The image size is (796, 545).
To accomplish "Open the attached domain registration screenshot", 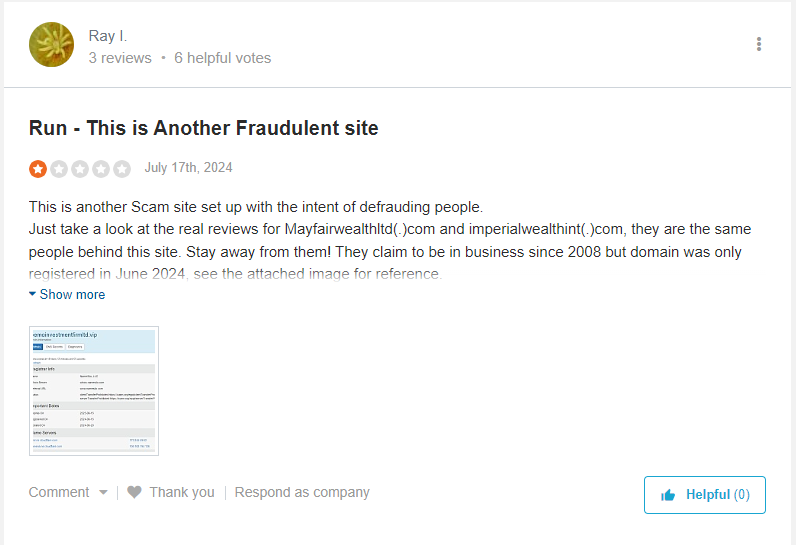I will [x=94, y=391].
